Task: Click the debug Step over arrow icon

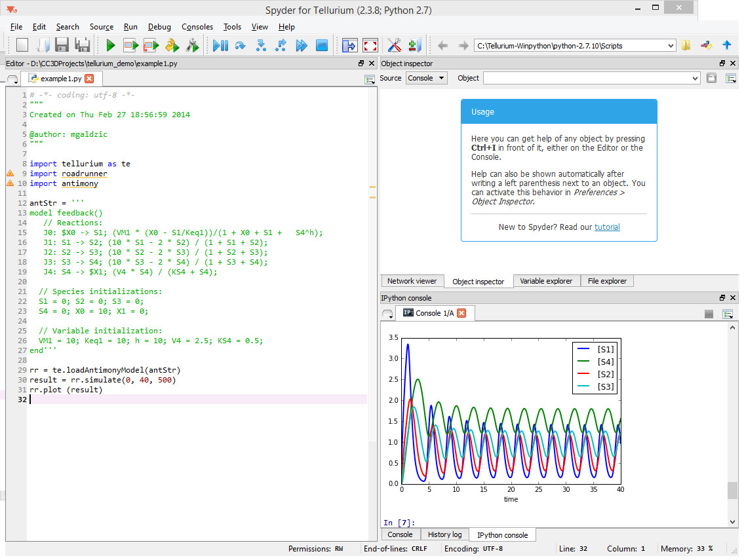Action: pos(241,46)
